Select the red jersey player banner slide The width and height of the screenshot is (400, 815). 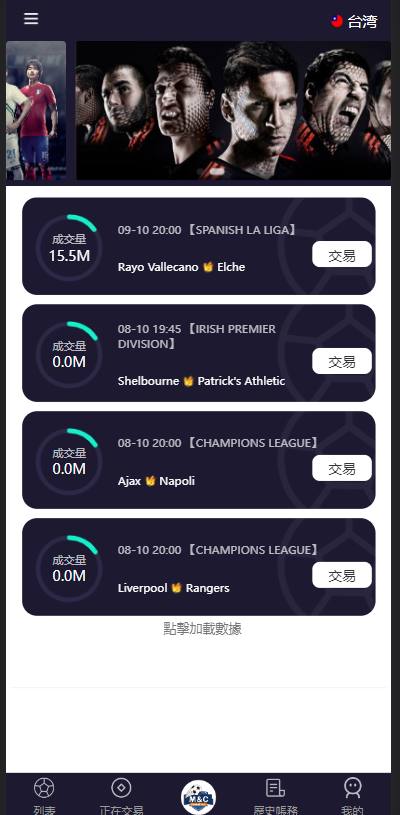point(36,111)
